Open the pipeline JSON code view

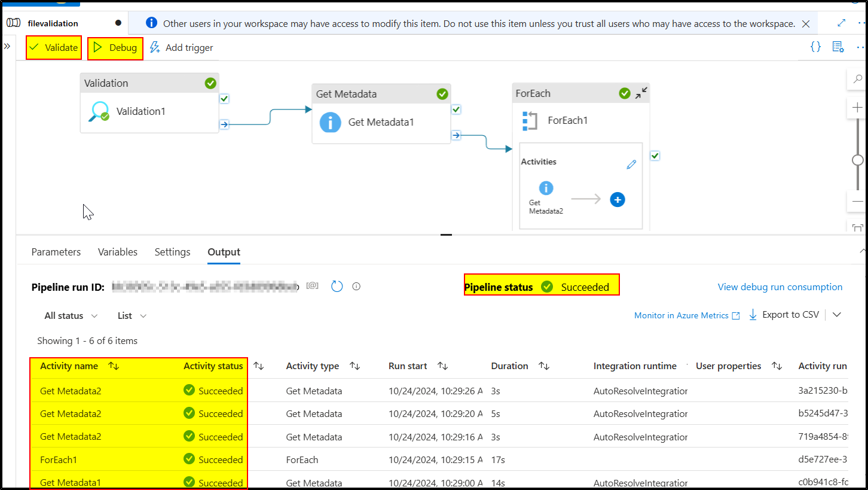[815, 46]
